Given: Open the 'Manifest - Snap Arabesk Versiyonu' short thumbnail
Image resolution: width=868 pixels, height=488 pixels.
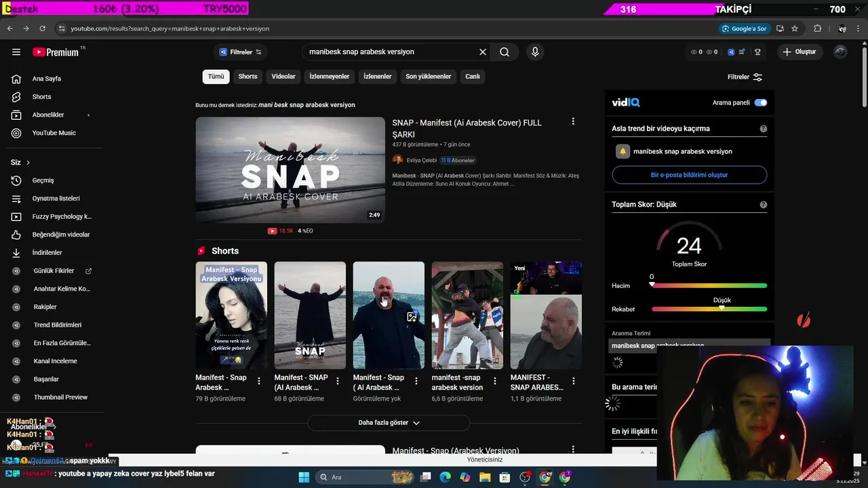Looking at the screenshot, I should 231,315.
